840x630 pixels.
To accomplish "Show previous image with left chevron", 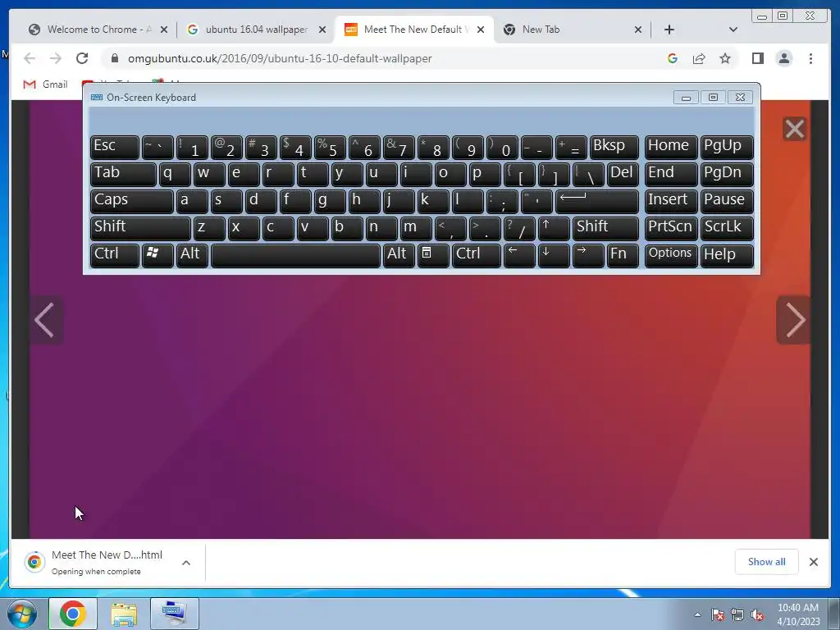I will pos(45,320).
